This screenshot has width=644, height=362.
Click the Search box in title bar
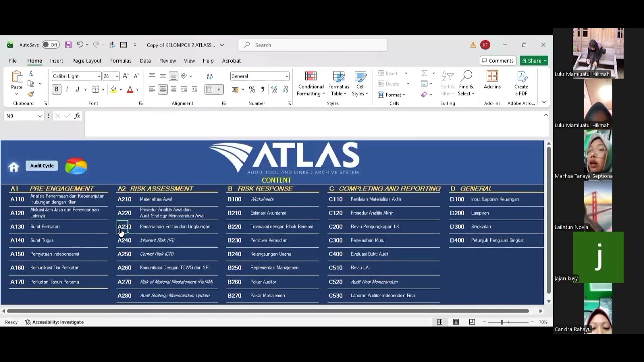[x=312, y=45]
